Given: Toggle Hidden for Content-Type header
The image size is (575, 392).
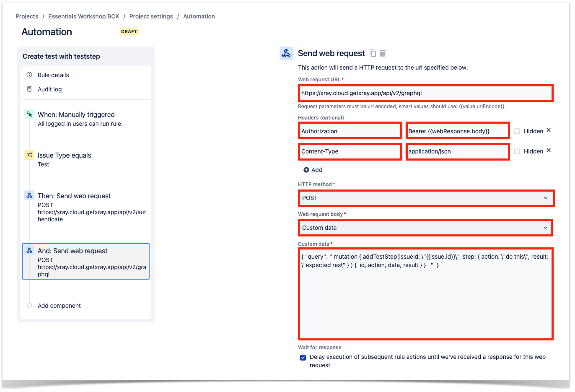Looking at the screenshot, I should pyautogui.click(x=517, y=151).
